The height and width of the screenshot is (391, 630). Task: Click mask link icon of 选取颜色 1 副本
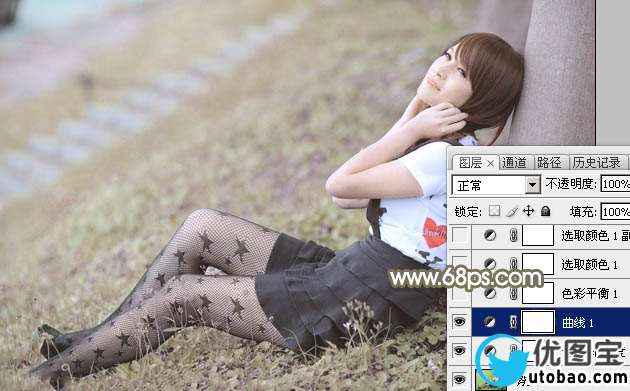coord(513,235)
